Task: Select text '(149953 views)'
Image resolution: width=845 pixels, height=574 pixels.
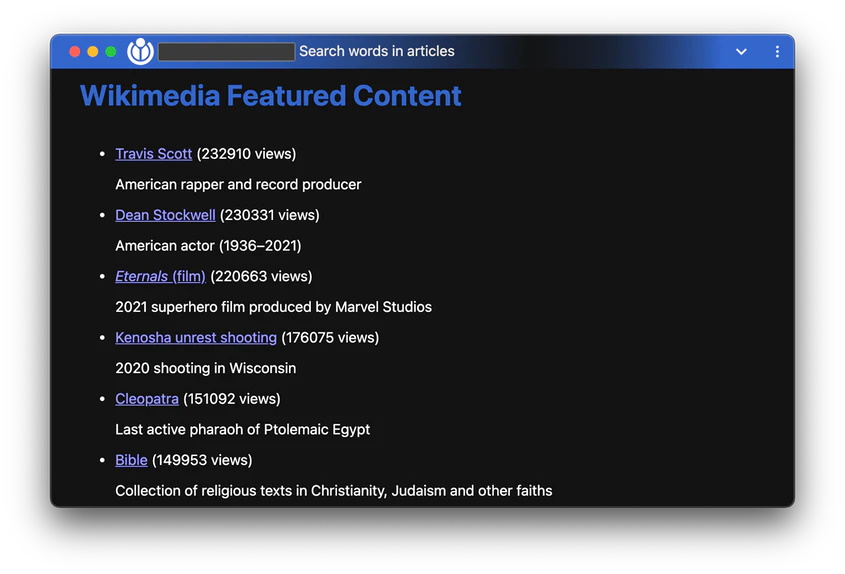Action: click(202, 460)
